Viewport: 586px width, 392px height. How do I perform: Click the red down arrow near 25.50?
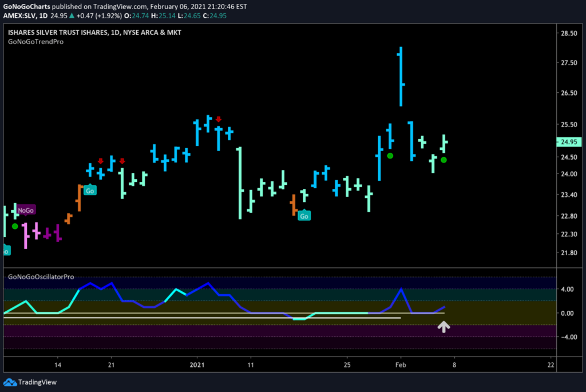pyautogui.click(x=219, y=119)
